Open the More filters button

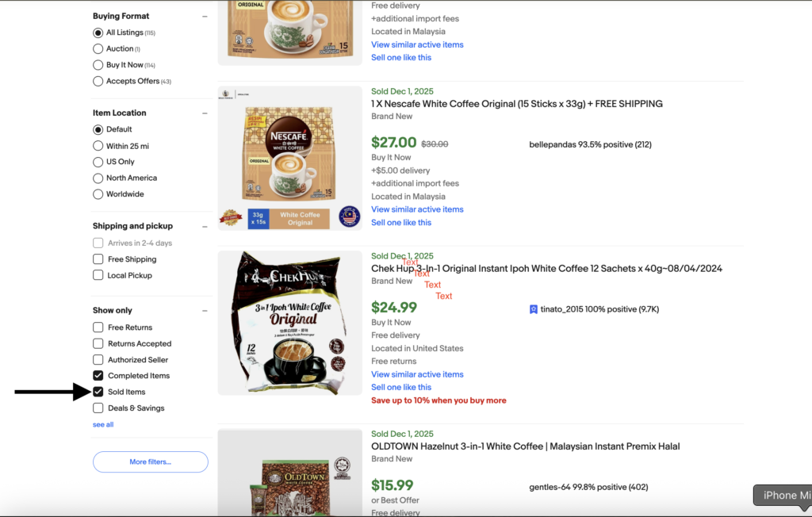(x=151, y=461)
